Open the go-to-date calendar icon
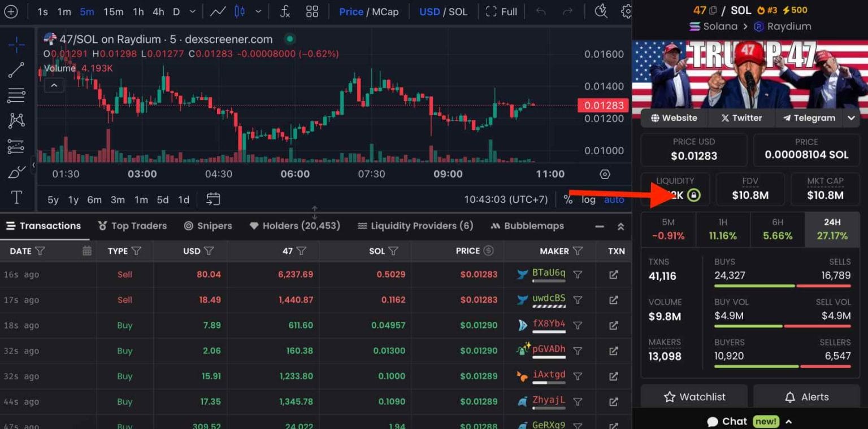 coord(212,199)
